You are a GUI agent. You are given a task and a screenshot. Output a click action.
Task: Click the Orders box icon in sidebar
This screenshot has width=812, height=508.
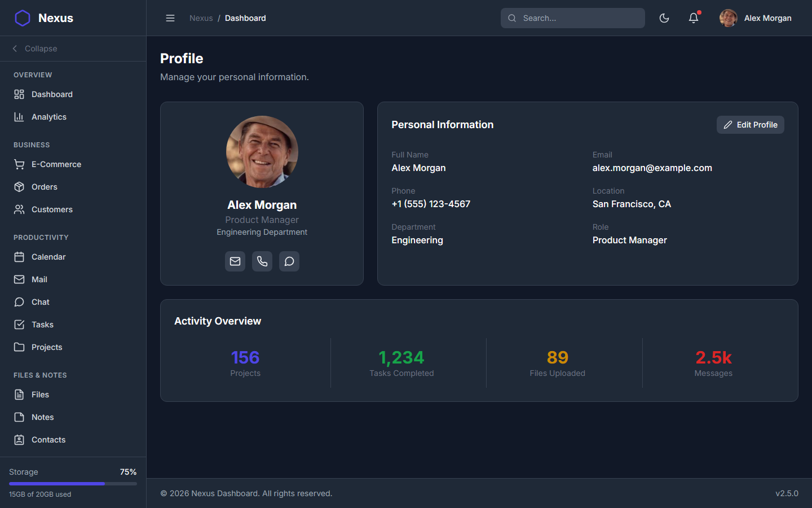click(19, 187)
